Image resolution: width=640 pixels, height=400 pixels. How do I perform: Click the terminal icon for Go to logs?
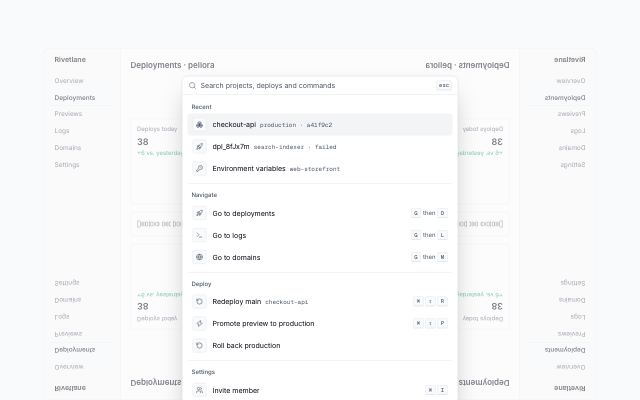pos(200,236)
